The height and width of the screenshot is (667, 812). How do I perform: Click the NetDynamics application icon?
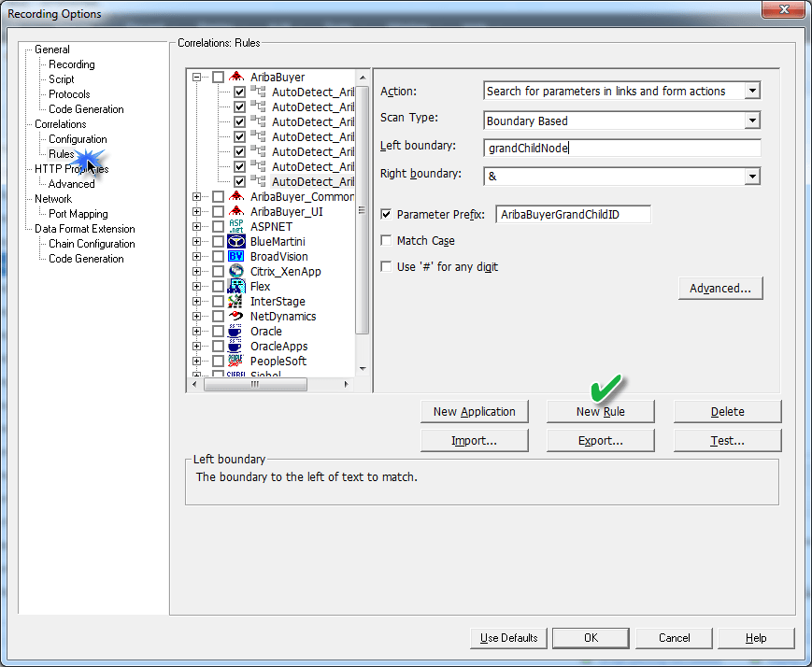pyautogui.click(x=236, y=316)
